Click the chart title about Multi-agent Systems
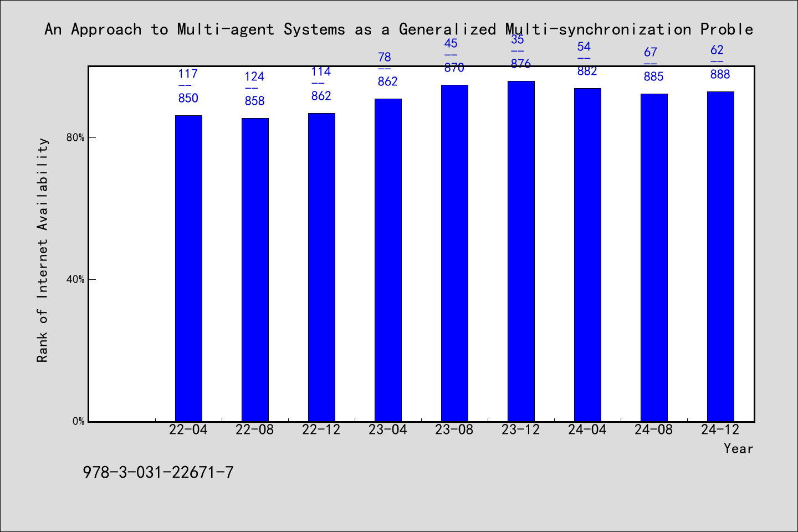The height and width of the screenshot is (532, 798). coord(398,29)
